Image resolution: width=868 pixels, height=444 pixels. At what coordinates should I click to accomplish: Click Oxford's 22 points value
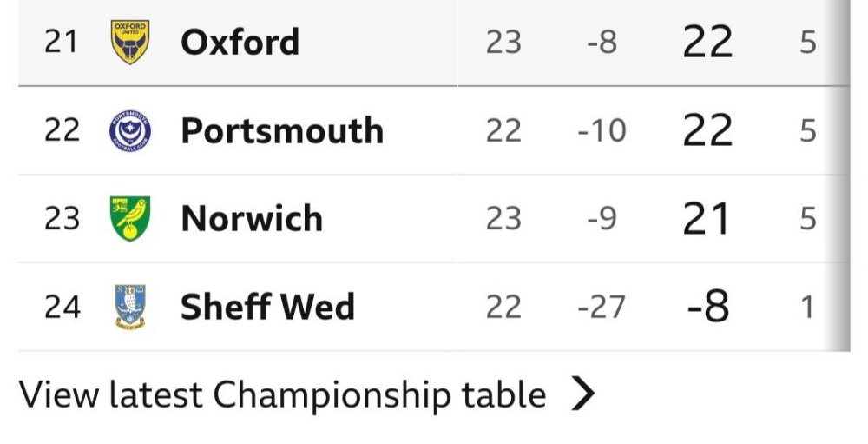coord(707,43)
